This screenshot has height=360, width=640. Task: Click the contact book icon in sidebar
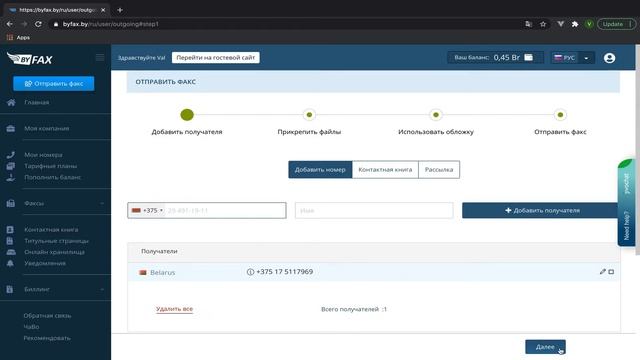[x=10, y=230]
